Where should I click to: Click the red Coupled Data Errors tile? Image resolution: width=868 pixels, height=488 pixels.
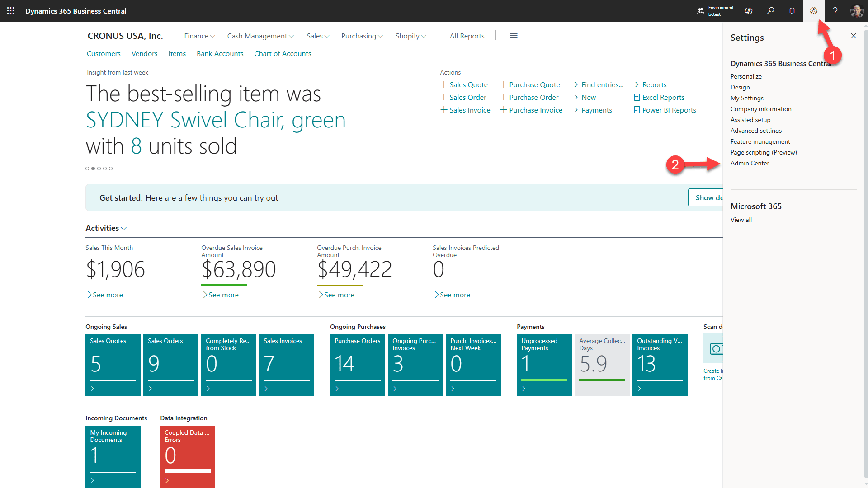pos(188,456)
